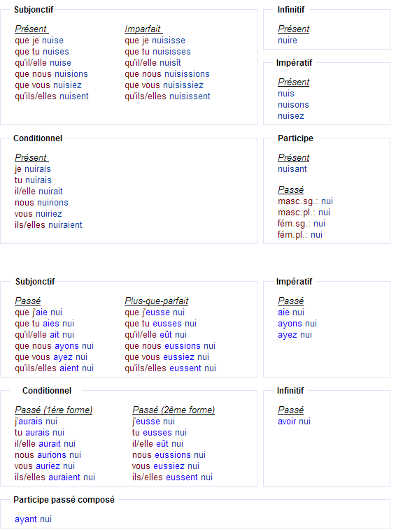Open 'ayons nui' in Impératif Passé
The height and width of the screenshot is (532, 396).
[x=297, y=324]
